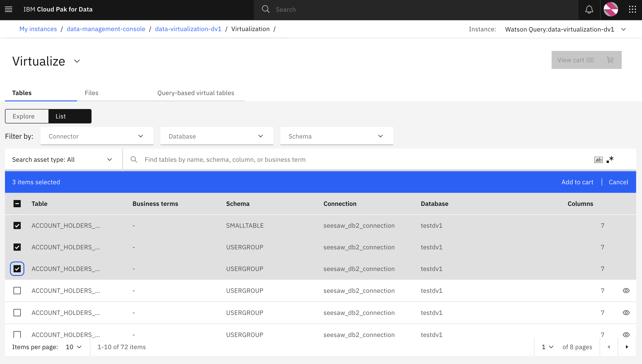Click the View cart (0) button
The image size is (642, 364).
coord(586,60)
